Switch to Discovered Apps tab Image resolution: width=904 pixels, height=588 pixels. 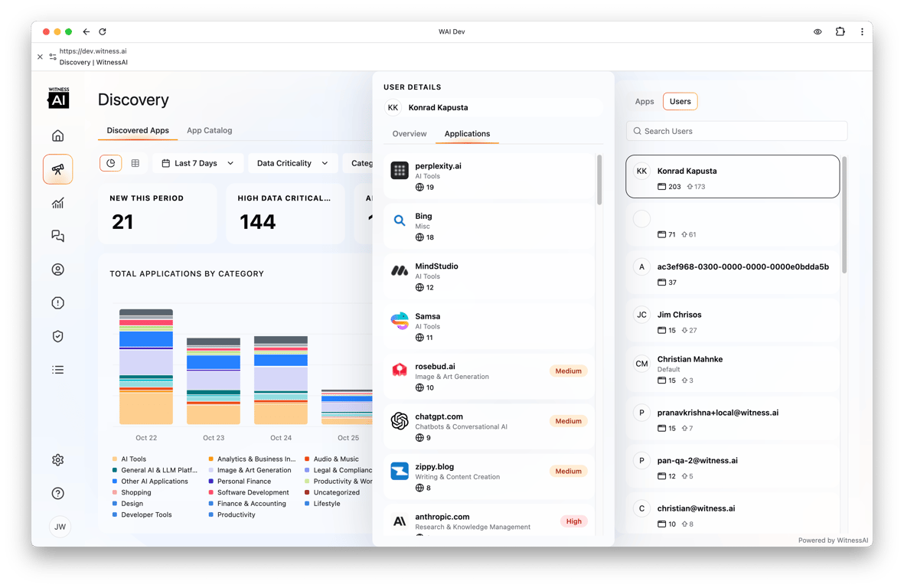[138, 130]
